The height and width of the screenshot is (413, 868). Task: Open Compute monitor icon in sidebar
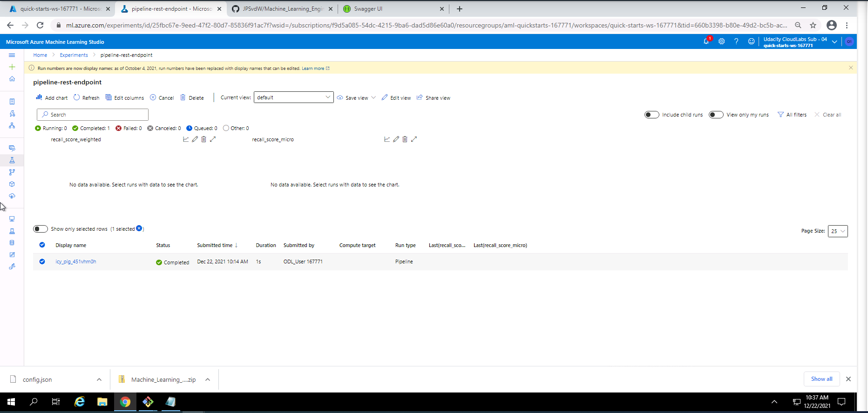(12, 219)
